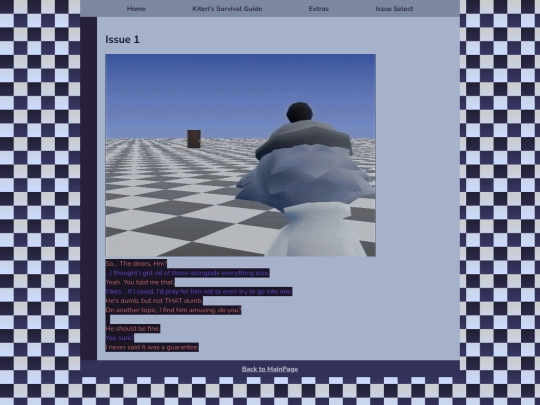The image size is (540, 405).
Task: Click the Issue 1 comic panel image
Action: (240, 155)
